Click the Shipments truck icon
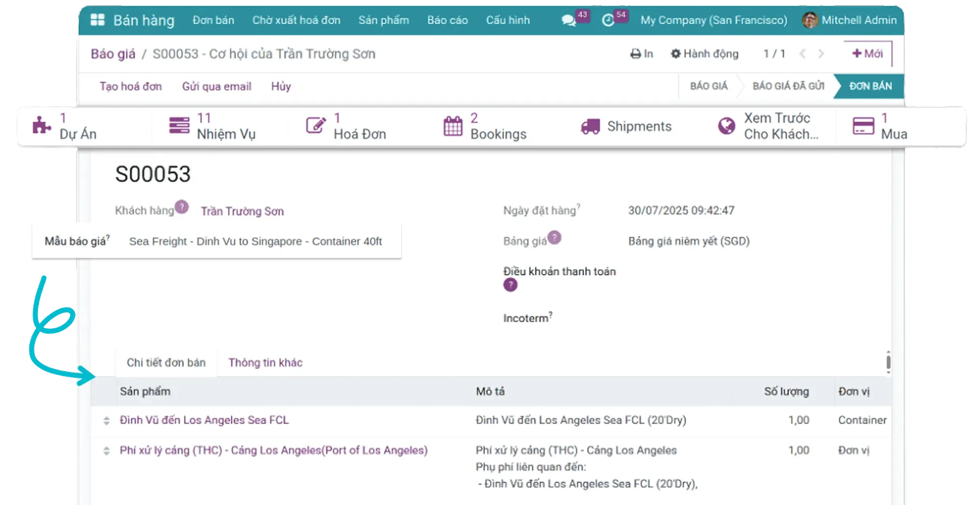The height and width of the screenshot is (505, 980). coord(590,127)
